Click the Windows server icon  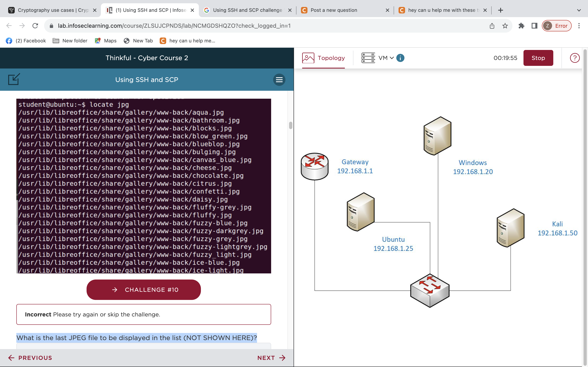tap(437, 136)
